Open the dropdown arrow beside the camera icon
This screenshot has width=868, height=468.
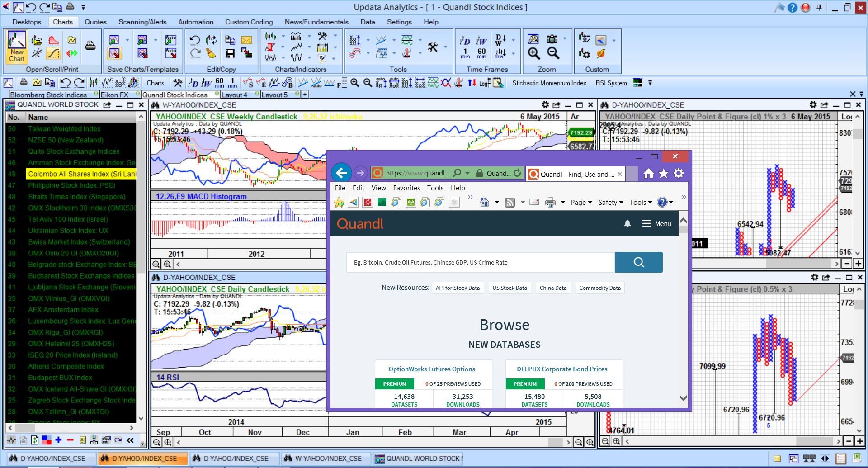pos(564,39)
